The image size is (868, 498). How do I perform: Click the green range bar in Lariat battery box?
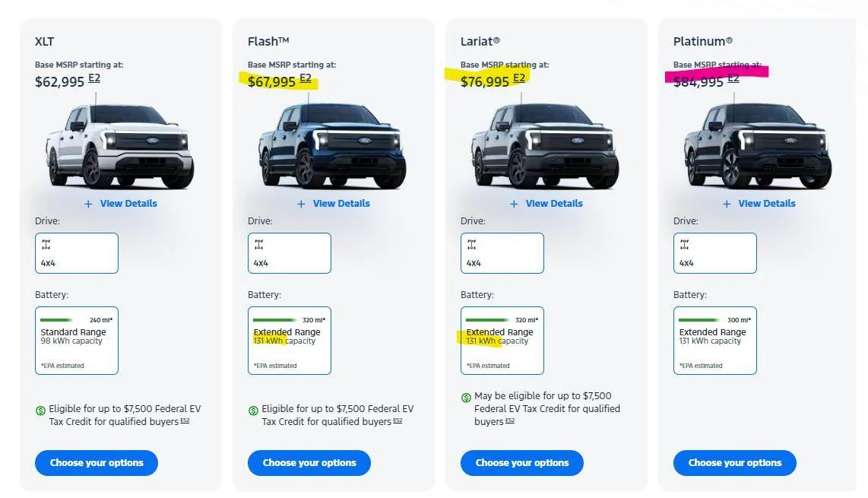tap(487, 320)
